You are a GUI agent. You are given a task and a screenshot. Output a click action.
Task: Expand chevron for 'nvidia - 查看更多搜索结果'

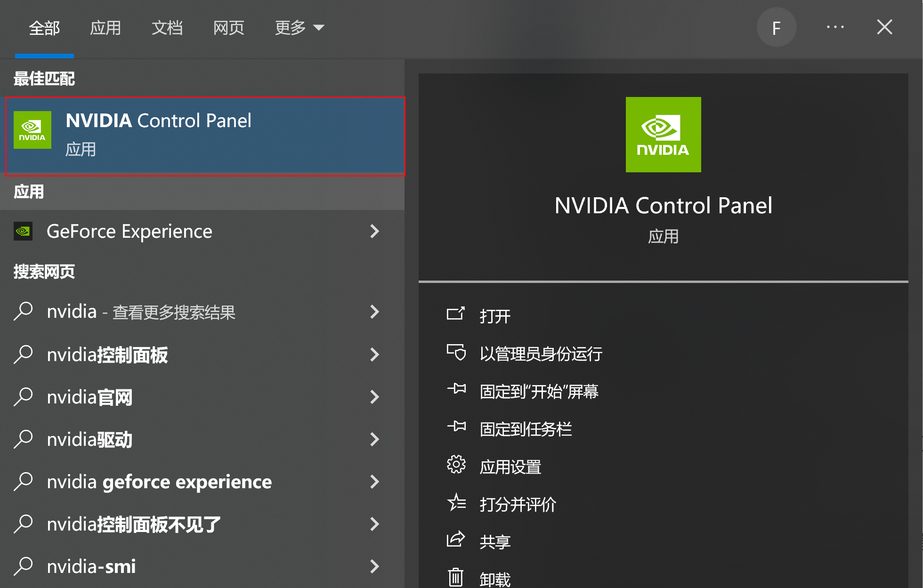click(374, 312)
